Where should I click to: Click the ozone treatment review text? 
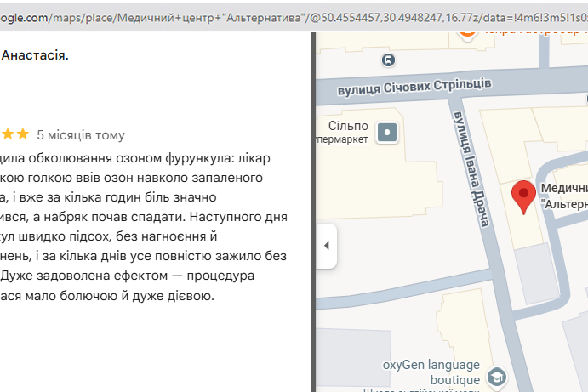tap(145, 226)
